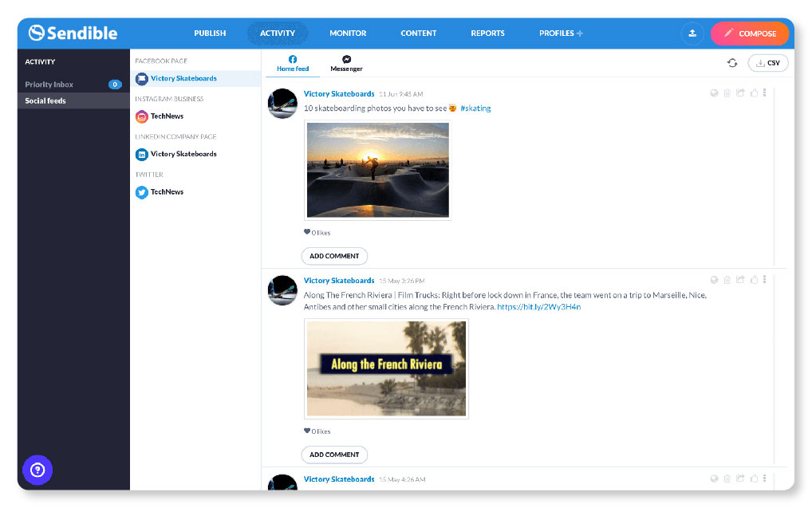This screenshot has height=508, width=812.
Task: Open Priority Inbox in the sidebar
Action: (x=73, y=85)
